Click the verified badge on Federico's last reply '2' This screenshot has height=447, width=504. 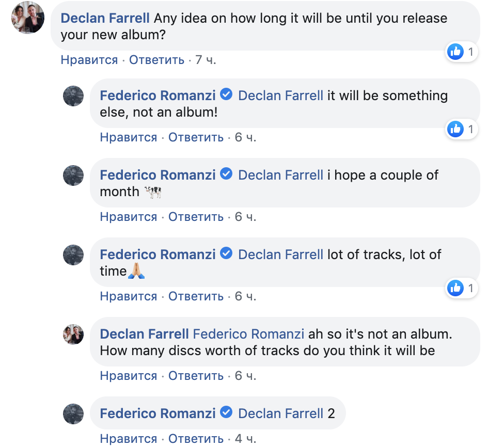(x=226, y=412)
